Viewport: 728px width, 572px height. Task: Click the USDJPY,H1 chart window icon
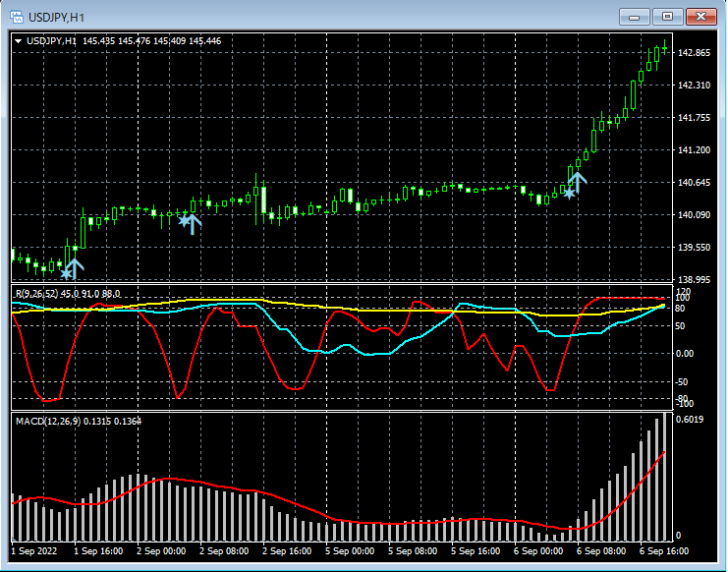click(17, 18)
